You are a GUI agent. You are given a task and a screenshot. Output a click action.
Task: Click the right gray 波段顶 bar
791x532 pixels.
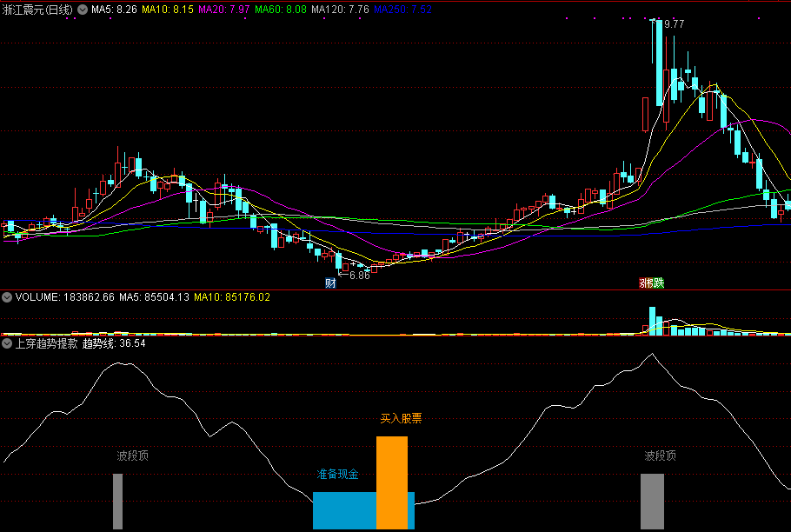[652, 502]
